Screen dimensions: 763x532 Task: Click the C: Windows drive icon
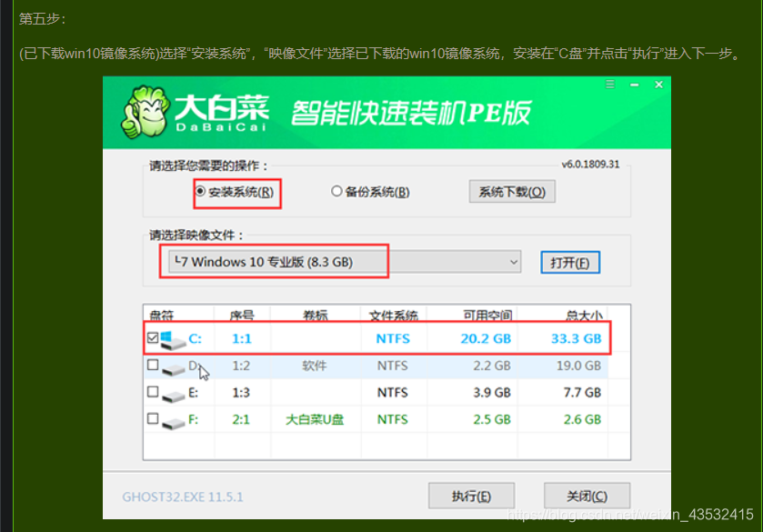(x=173, y=340)
